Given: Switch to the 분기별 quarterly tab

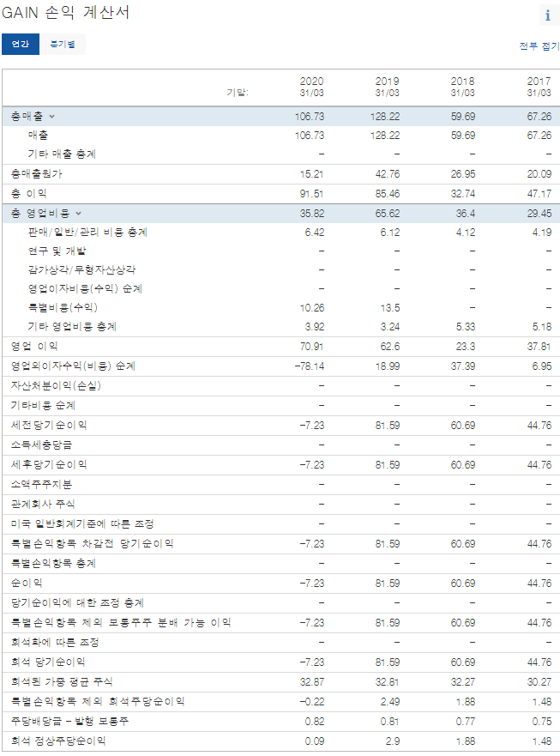Looking at the screenshot, I should 63,44.
